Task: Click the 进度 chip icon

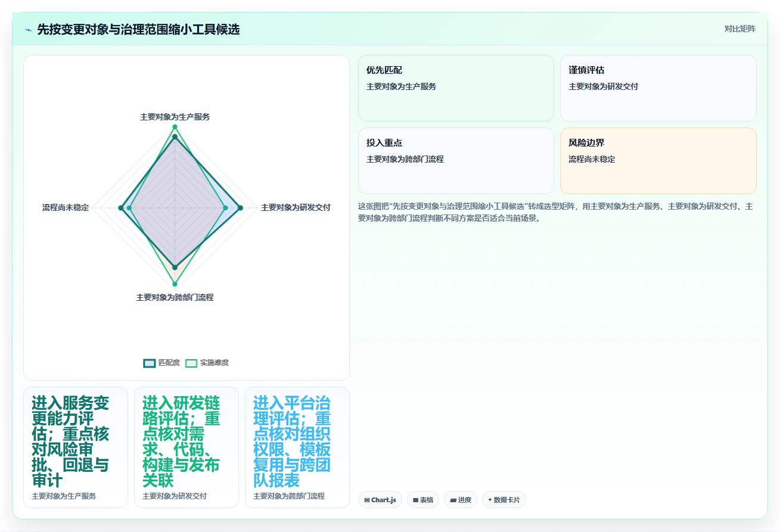Action: (453, 500)
